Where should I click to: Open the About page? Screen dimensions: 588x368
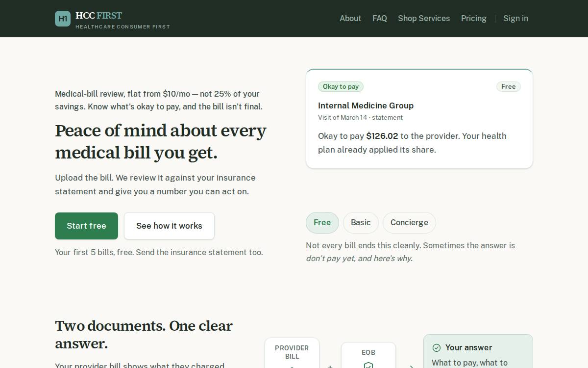(x=350, y=18)
